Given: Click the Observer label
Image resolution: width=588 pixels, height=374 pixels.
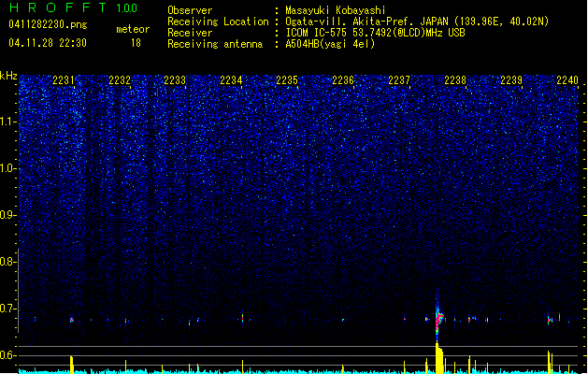Looking at the screenshot, I should coord(190,10).
